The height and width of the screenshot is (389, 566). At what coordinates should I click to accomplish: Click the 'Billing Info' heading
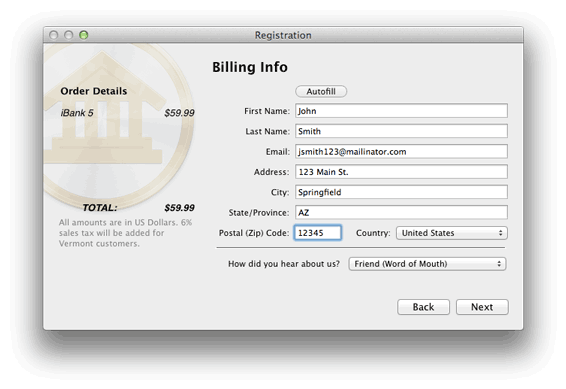tap(250, 67)
